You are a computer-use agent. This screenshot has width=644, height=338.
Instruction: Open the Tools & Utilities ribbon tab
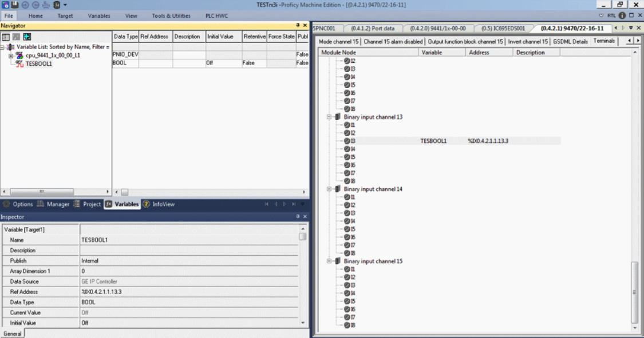171,15
